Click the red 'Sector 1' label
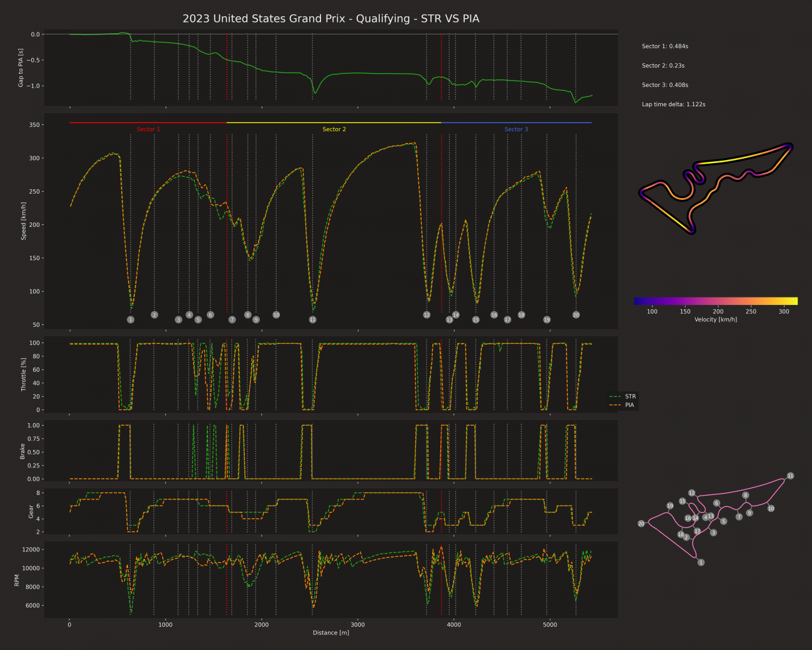Image resolution: width=812 pixels, height=650 pixels. click(x=149, y=129)
